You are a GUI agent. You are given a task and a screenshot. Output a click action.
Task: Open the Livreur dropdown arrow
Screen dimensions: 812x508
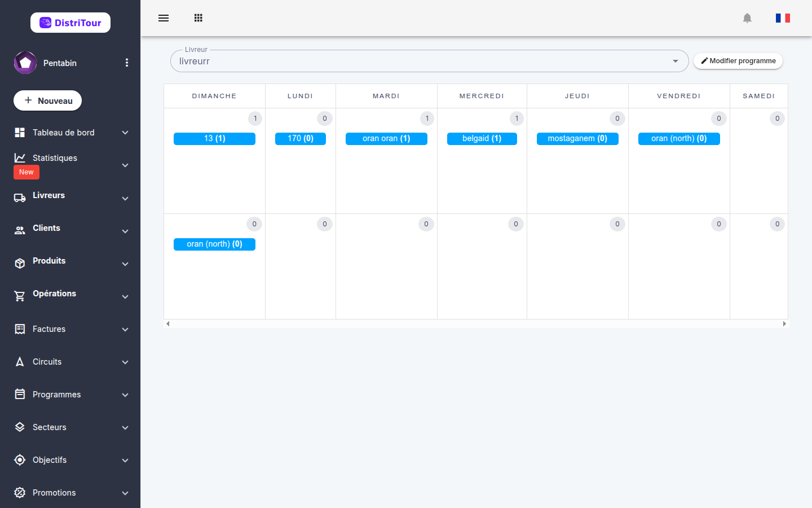click(676, 61)
